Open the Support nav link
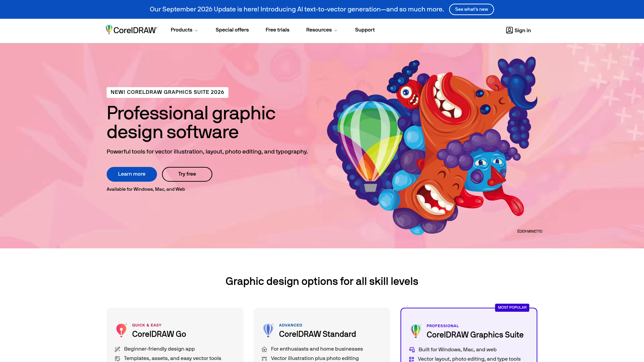 [x=365, y=30]
